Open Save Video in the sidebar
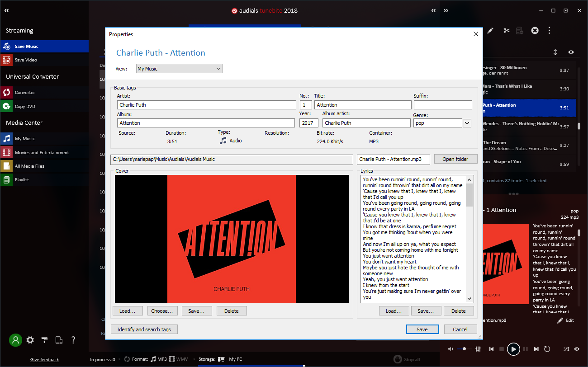 (44, 60)
